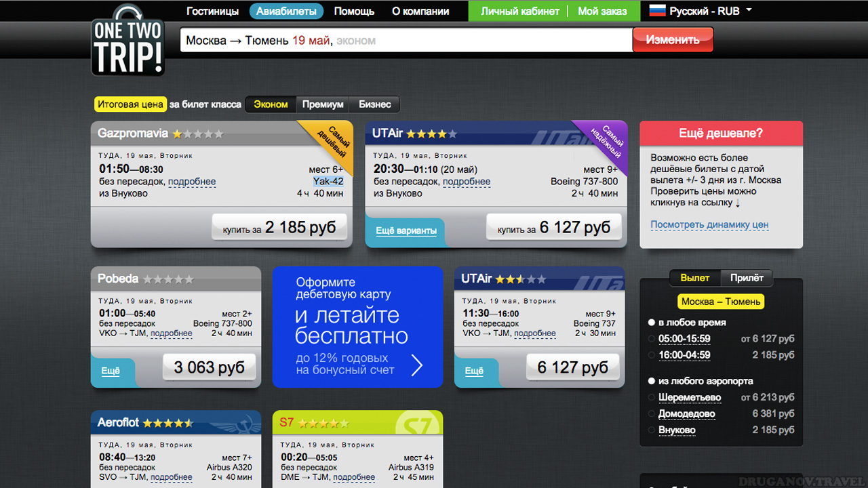Open Личный кабинет
This screenshot has height=488, width=868.
(520, 11)
